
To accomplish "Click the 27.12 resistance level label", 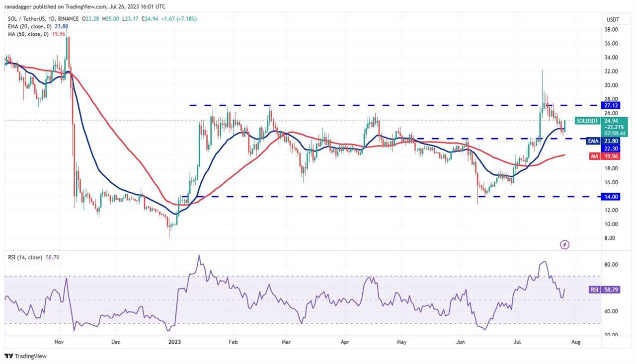I will (611, 105).
